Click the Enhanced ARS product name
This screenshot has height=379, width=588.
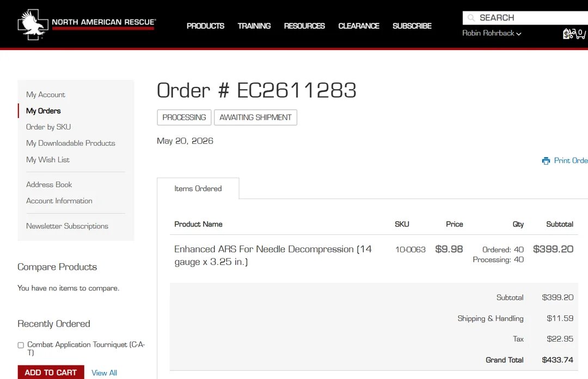273,256
